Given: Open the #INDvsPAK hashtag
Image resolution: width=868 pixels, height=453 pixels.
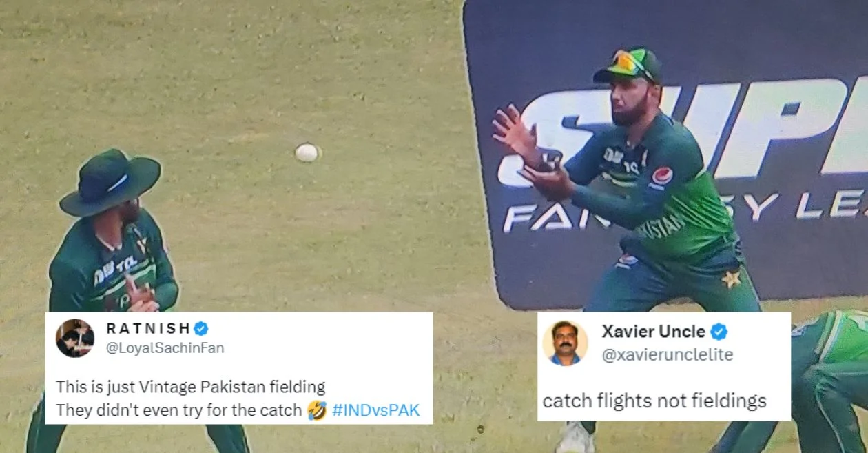Looking at the screenshot, I should coord(375,410).
